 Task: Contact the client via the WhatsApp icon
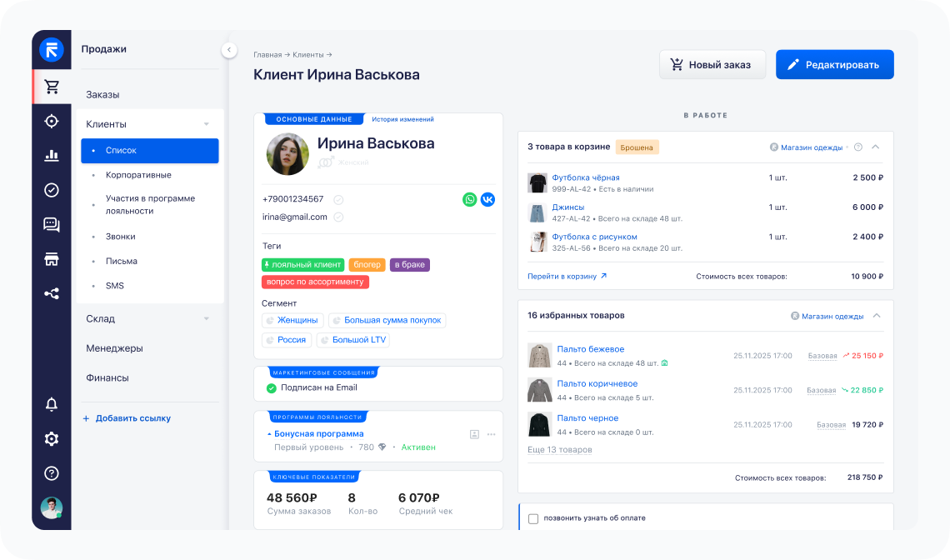pos(470,199)
